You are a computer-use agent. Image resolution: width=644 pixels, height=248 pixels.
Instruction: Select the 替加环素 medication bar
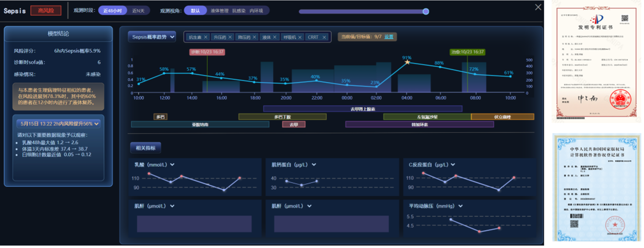[x=419, y=124]
